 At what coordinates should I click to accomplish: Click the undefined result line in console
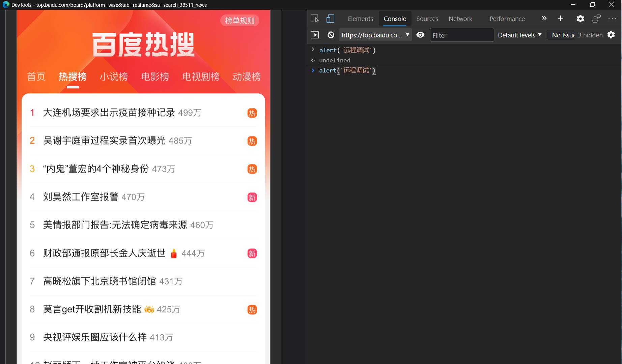pyautogui.click(x=335, y=60)
